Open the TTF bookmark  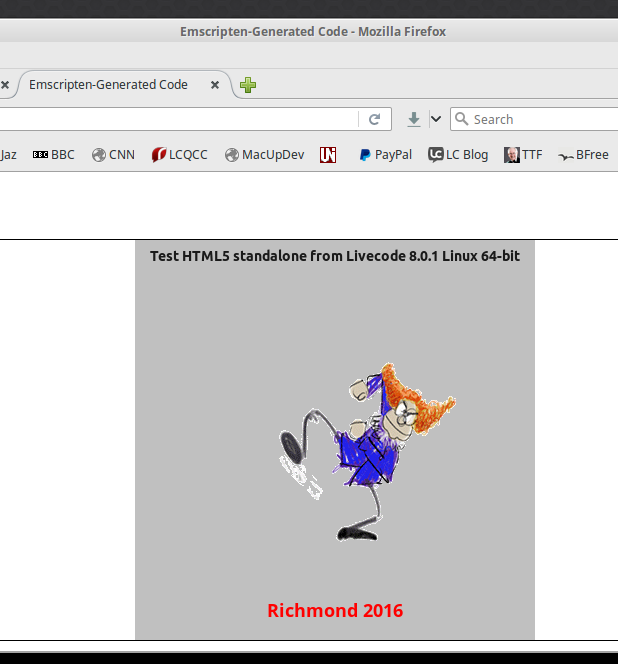[x=523, y=155]
